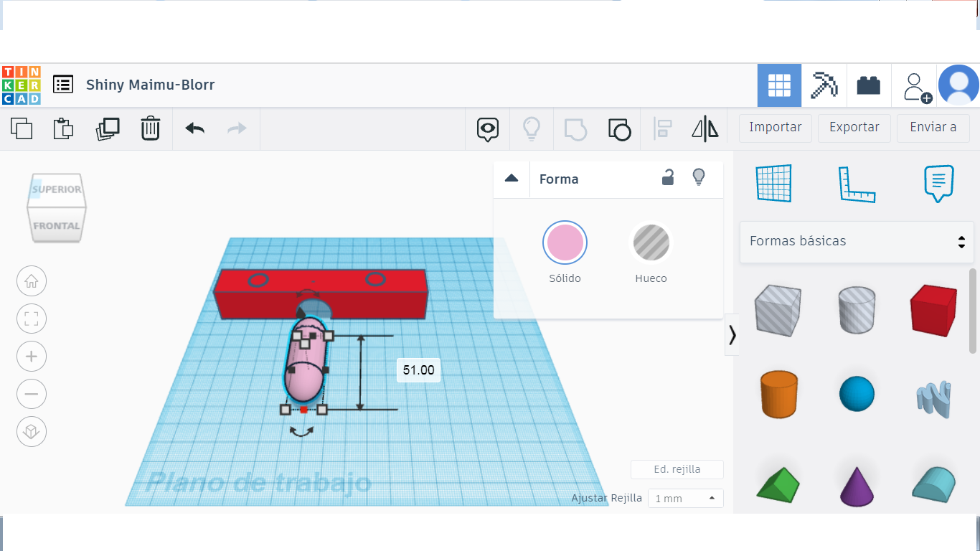Set the shape to Hueco
Viewport: 980px width, 551px height.
coord(651,242)
